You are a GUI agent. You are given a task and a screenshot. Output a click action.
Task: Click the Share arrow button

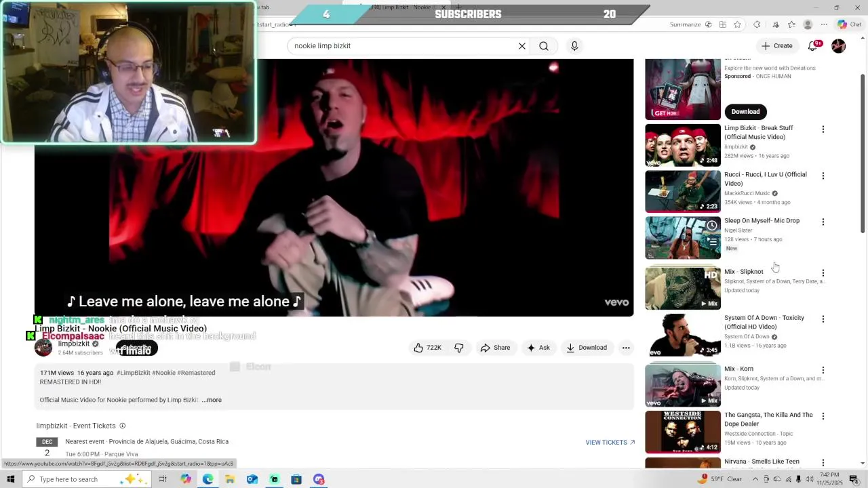pyautogui.click(x=495, y=348)
